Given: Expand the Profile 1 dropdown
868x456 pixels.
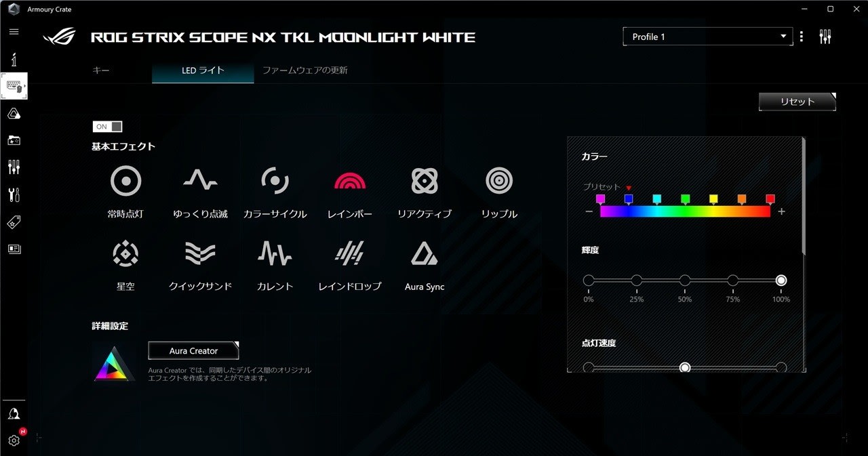Looking at the screenshot, I should 707,37.
